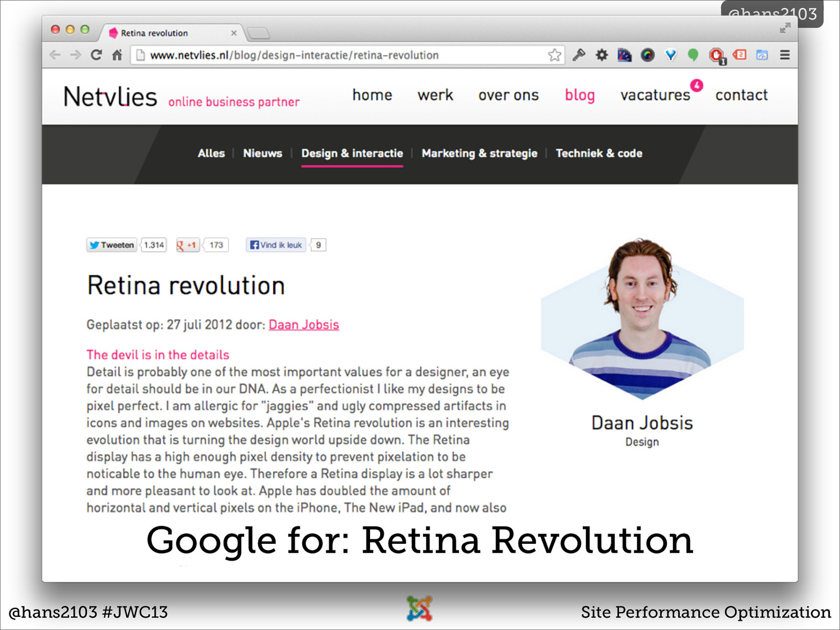The image size is (840, 630).
Task: Click the Google plus count 173
Action: tap(216, 245)
